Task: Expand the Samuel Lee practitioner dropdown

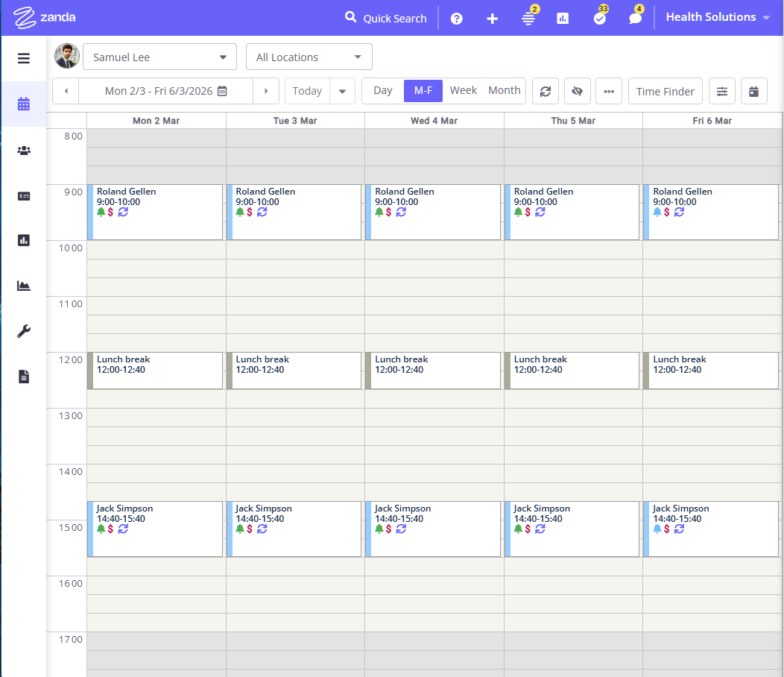Action: click(159, 57)
